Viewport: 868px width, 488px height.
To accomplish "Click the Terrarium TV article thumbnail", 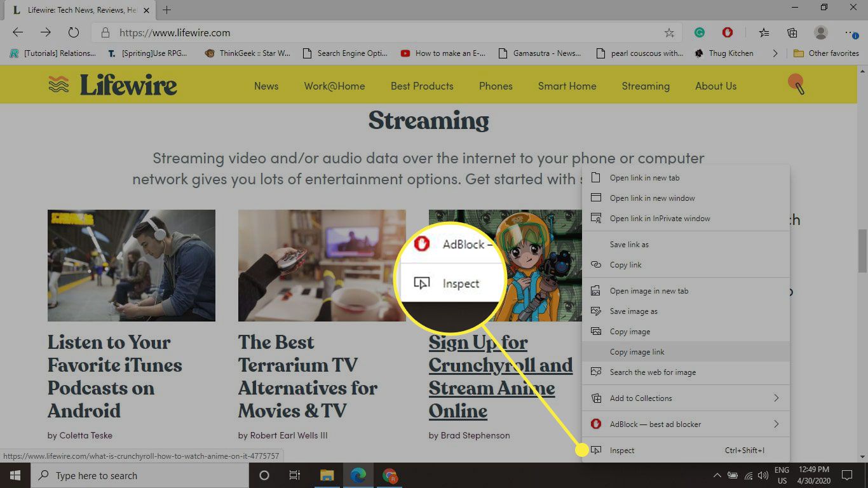I will tap(322, 266).
